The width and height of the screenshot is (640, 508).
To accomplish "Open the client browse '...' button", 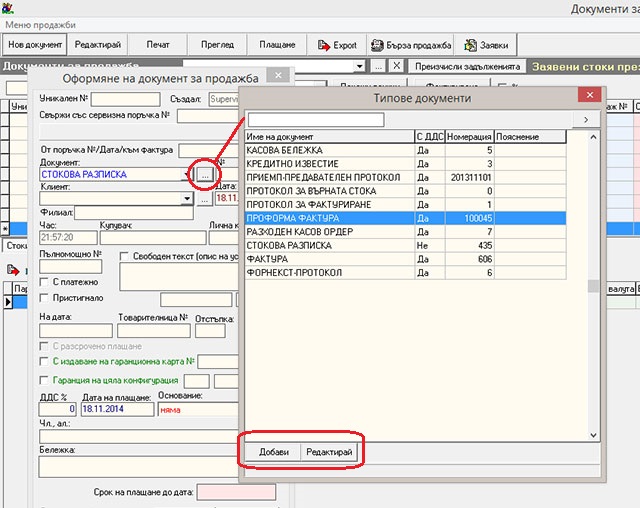I will tap(204, 199).
